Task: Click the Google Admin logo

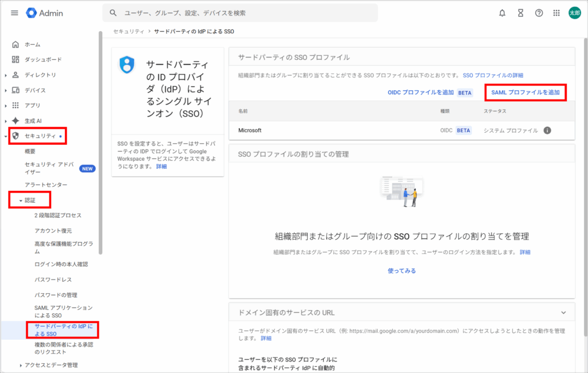Action: [45, 13]
